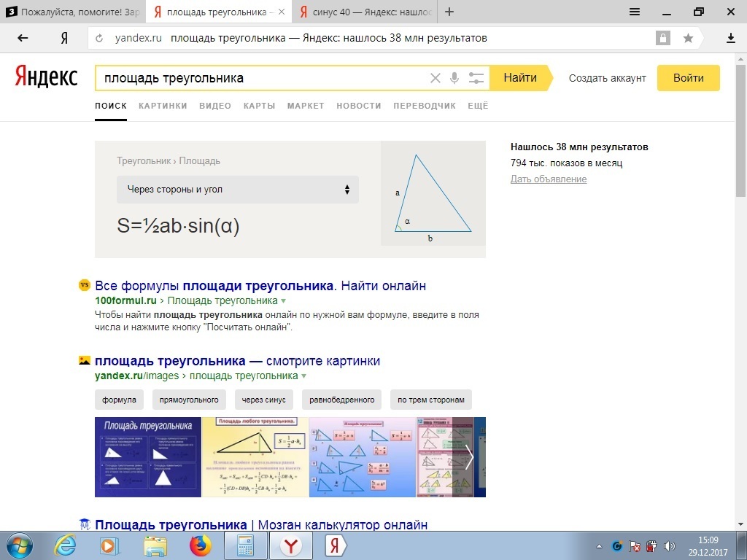The image size is (747, 560).
Task: Filter images by 'равнобедренного' chip
Action: coord(341,400)
